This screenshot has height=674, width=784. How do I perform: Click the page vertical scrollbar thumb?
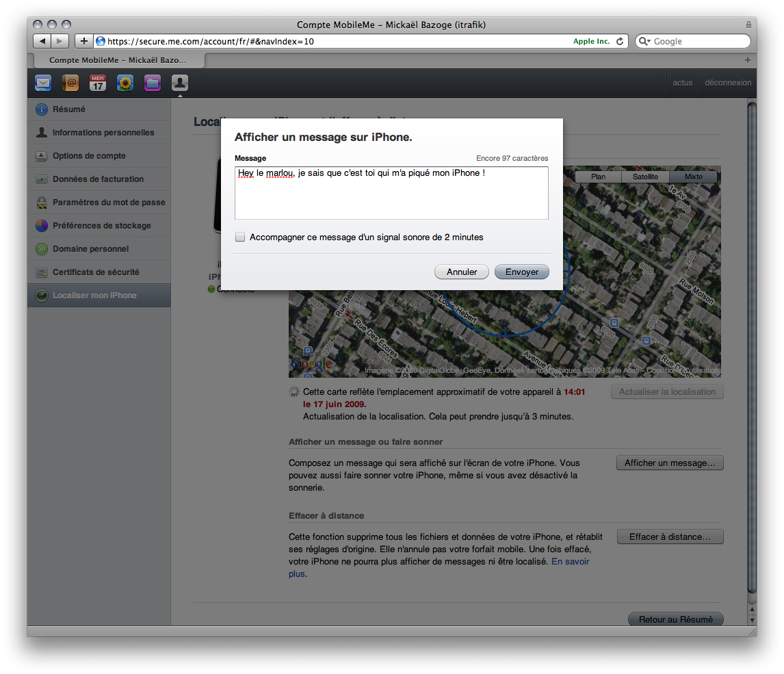(x=751, y=348)
